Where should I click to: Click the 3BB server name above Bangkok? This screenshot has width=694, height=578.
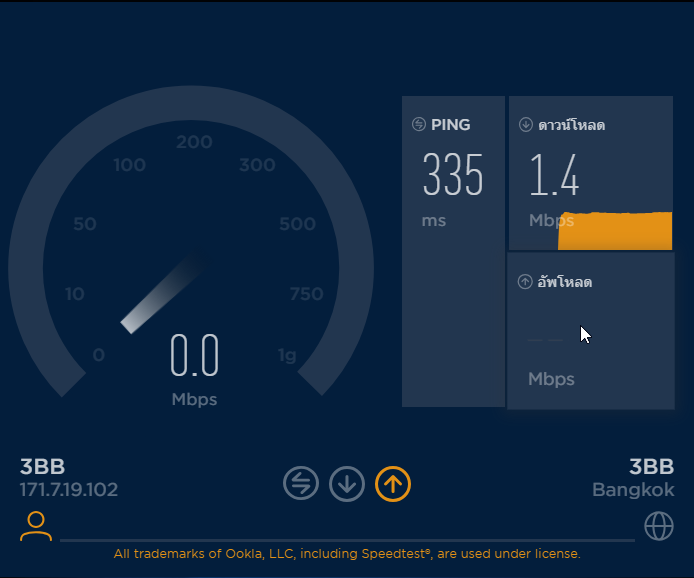[x=652, y=466]
